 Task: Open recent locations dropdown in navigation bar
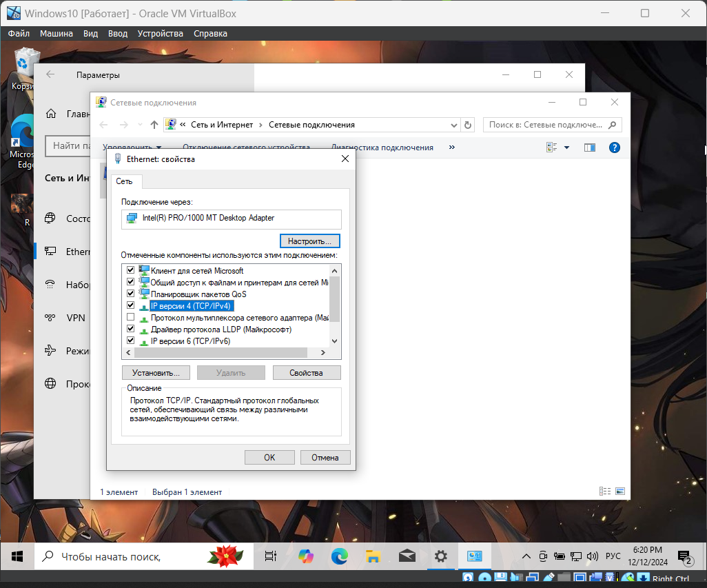click(140, 125)
